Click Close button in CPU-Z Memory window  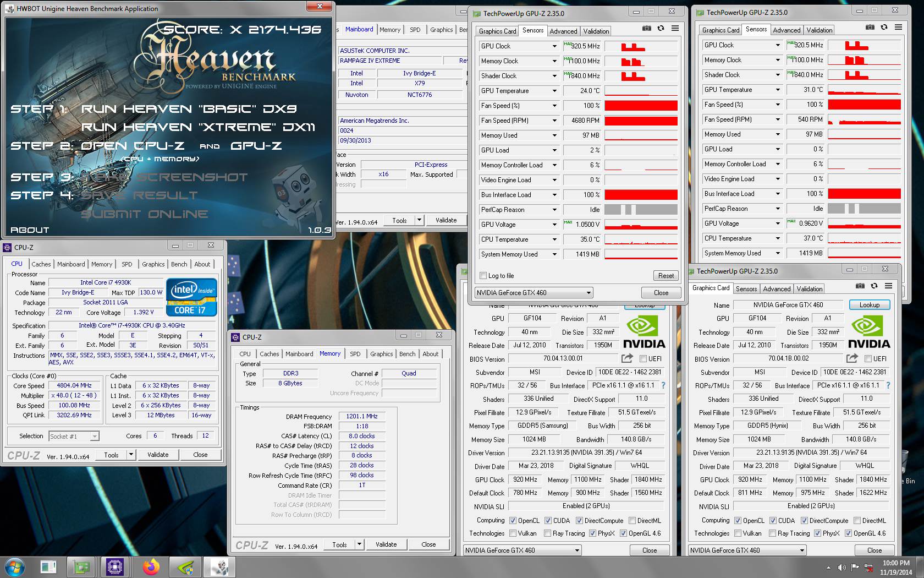coord(428,544)
